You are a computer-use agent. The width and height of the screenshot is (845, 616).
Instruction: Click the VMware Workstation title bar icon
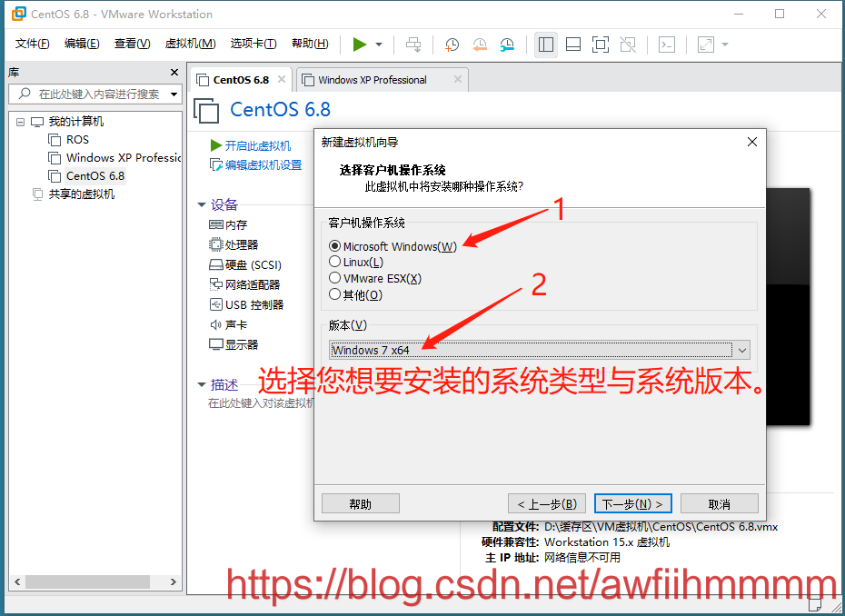click(18, 14)
